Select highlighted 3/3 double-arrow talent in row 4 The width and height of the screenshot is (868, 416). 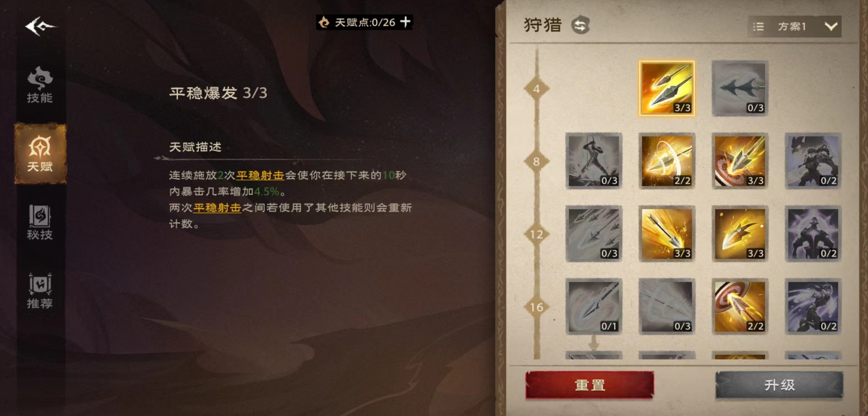coord(667,88)
